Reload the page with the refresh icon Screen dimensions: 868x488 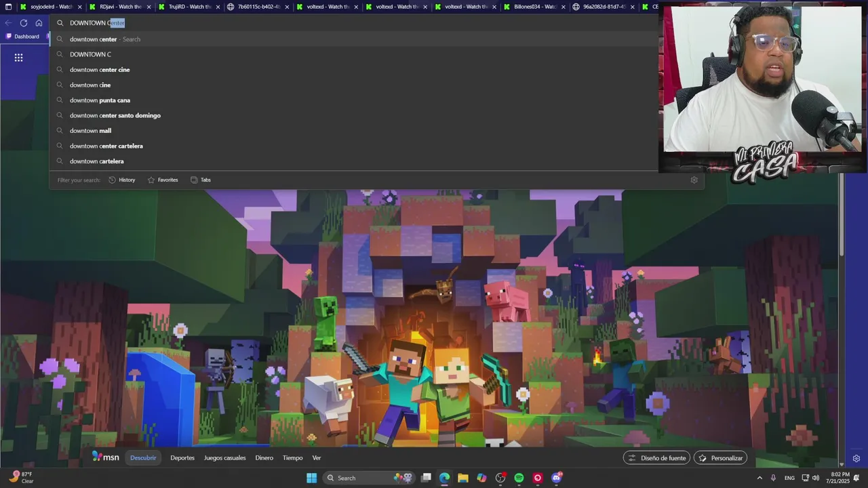pos(23,22)
